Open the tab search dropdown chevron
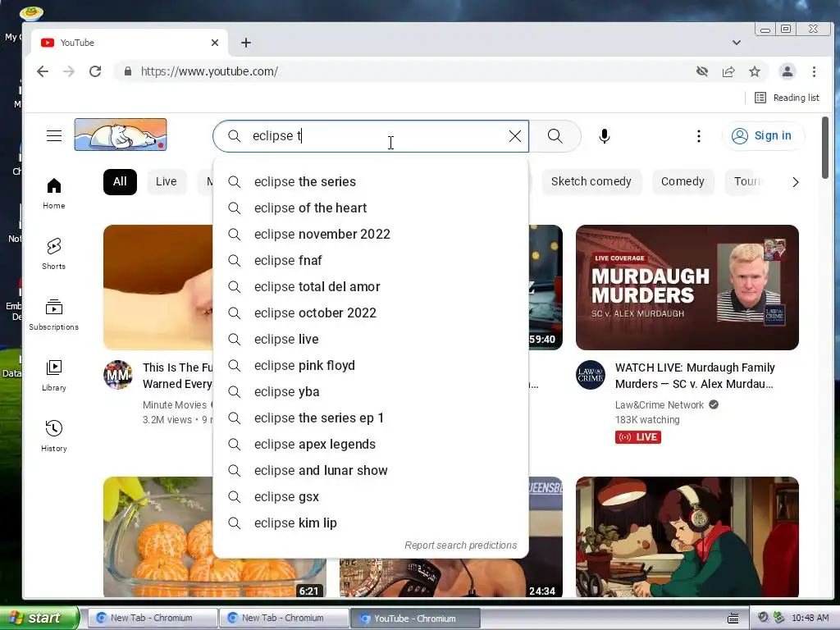The width and height of the screenshot is (840, 630). (737, 43)
